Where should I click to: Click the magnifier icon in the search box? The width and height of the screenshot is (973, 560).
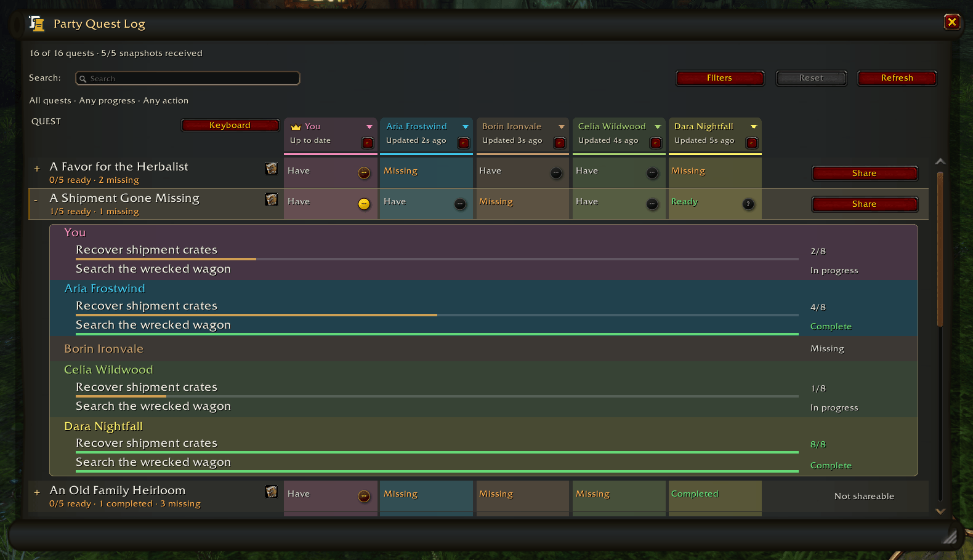(83, 79)
